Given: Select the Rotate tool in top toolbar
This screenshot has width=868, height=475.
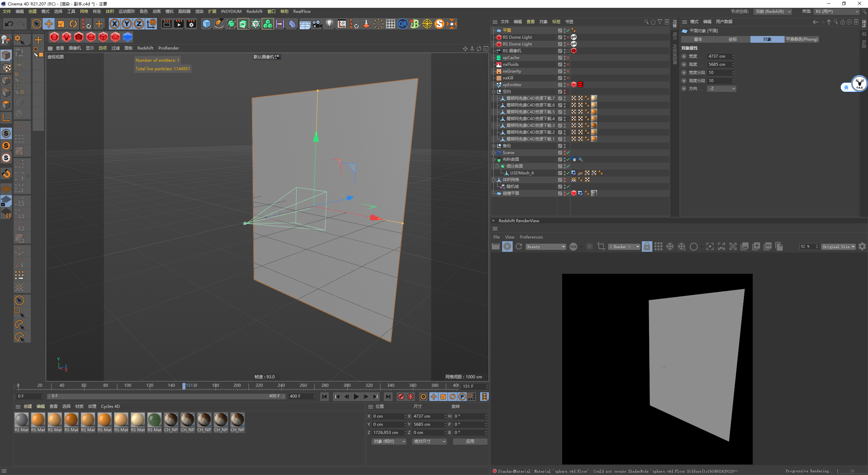Looking at the screenshot, I should tap(73, 24).
